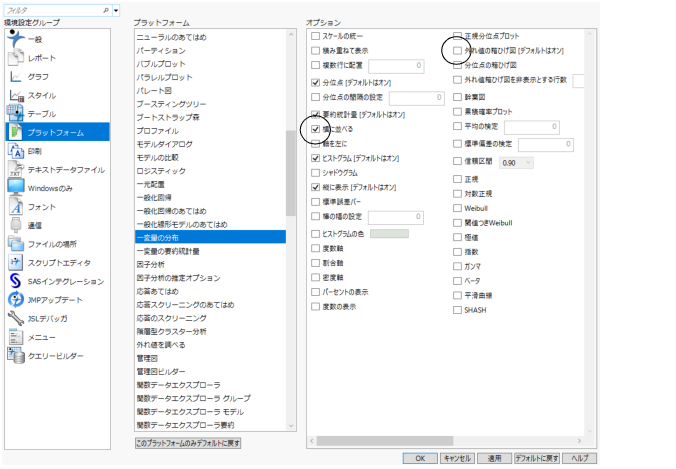Enable the 幹葉図 checkbox

click(457, 97)
